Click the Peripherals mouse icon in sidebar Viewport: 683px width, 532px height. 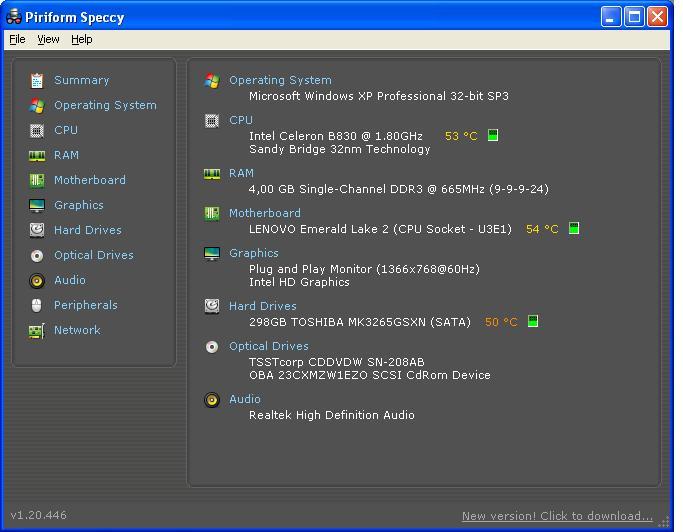click(37, 305)
